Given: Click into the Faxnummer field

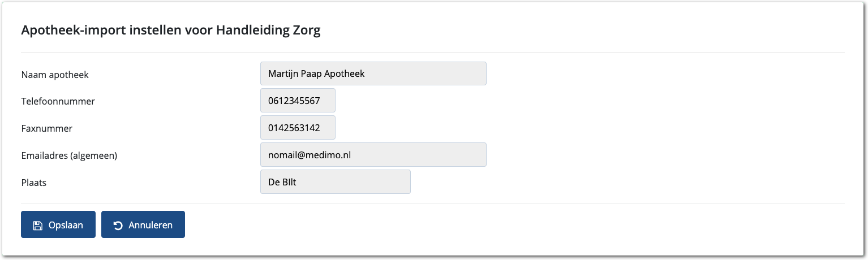Looking at the screenshot, I should (298, 128).
